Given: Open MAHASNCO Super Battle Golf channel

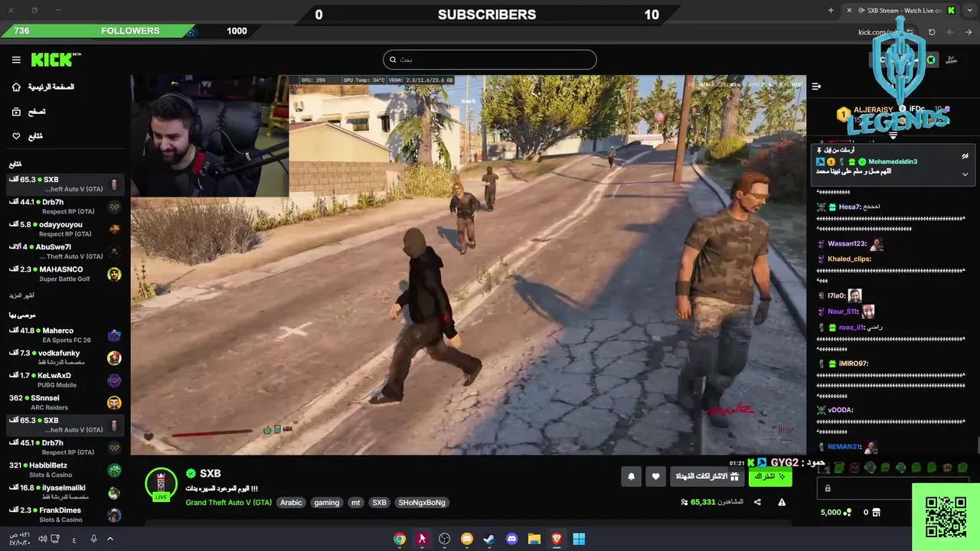Looking at the screenshot, I should click(65, 274).
